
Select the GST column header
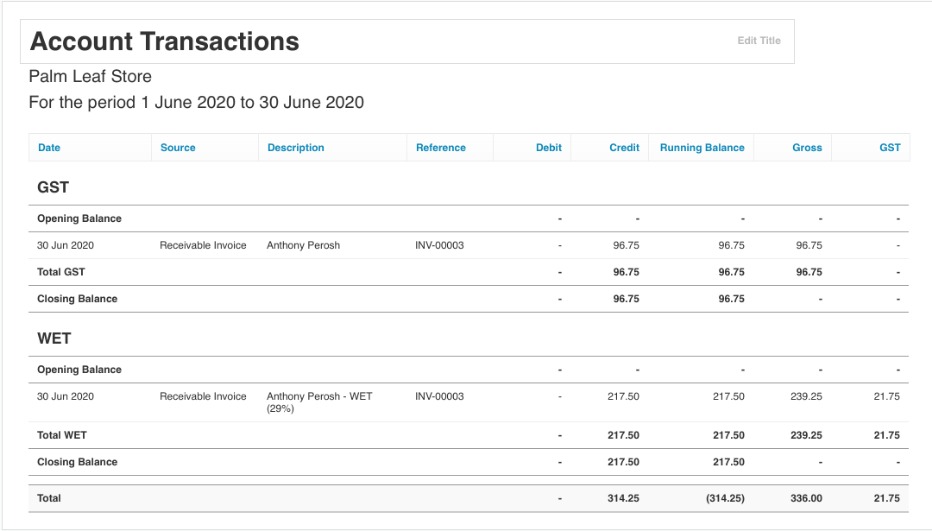point(889,148)
